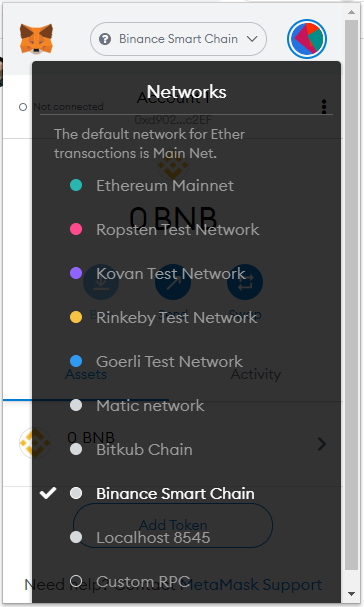The image size is (364, 607).
Task: Click the Rinkeby yellow network dot
Action: [76, 317]
